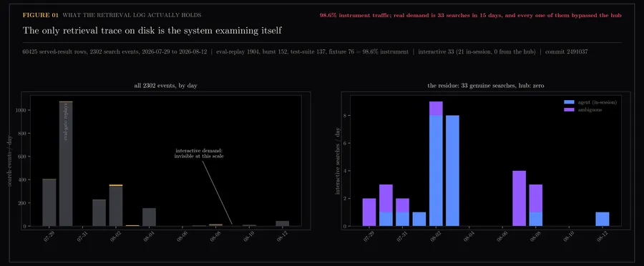644x266 pixels.
Task: Click the '08-10' x-axis label in left chart
Action: pyautogui.click(x=248, y=237)
